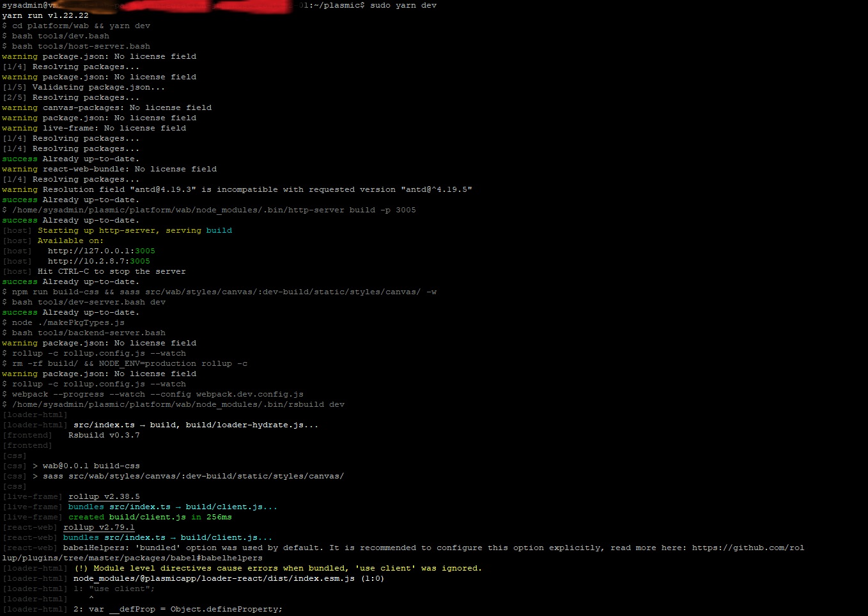Click the http://127.0.0.1:3005 local URL
Viewport: 868px width, 616px height.
[101, 251]
